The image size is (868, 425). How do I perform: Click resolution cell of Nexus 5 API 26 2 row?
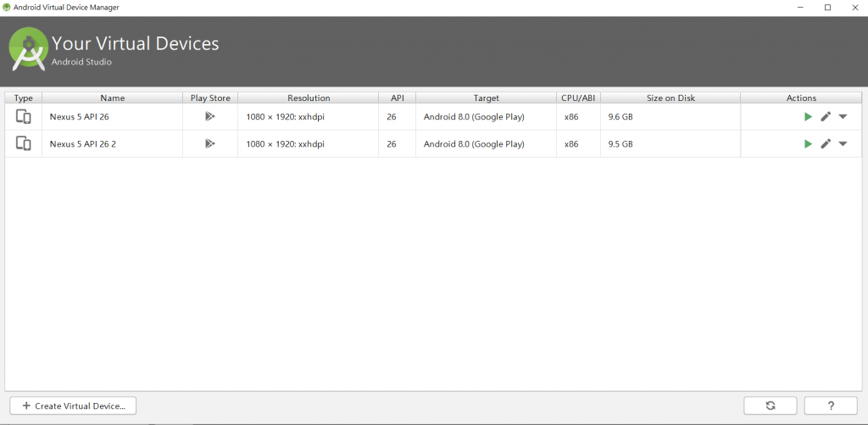click(x=309, y=144)
